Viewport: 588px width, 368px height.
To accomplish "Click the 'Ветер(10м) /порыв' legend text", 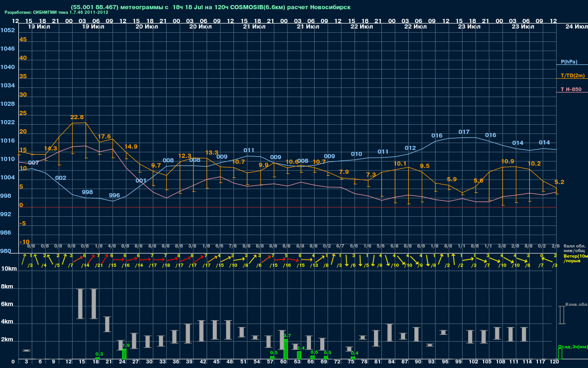I will click(x=576, y=258).
